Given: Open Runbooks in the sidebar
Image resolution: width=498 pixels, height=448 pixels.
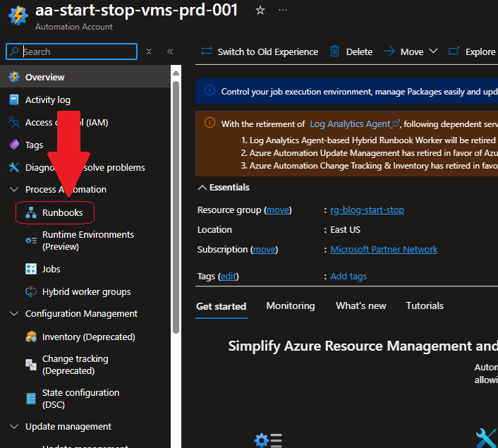Looking at the screenshot, I should point(62,212).
